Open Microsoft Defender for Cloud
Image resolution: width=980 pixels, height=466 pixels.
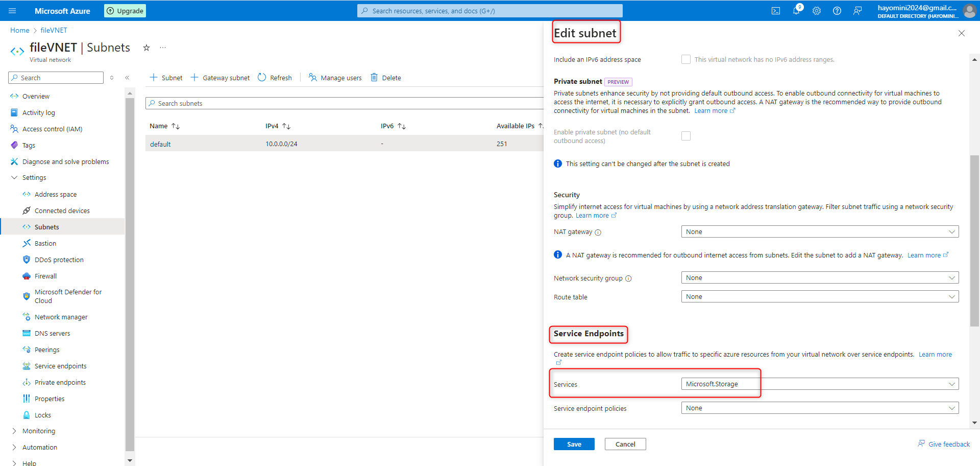(x=68, y=296)
